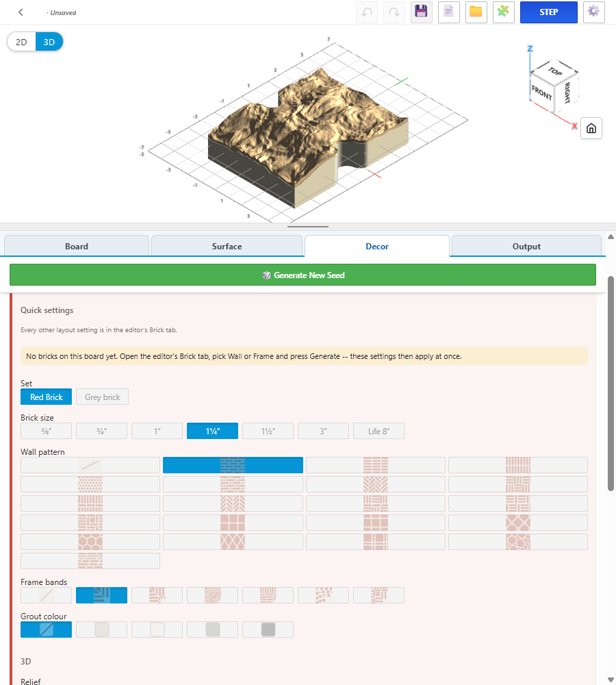Open the Surface tab
The width and height of the screenshot is (616, 685).
(227, 246)
